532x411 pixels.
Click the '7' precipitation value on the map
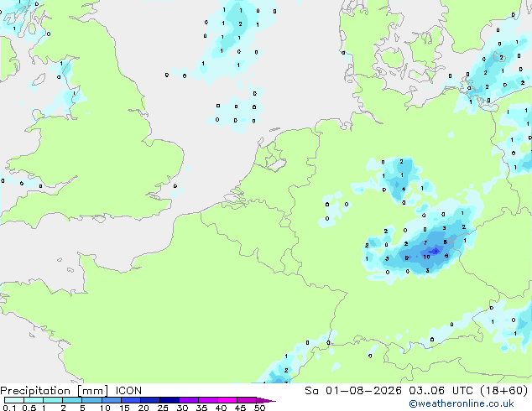pos(425,242)
